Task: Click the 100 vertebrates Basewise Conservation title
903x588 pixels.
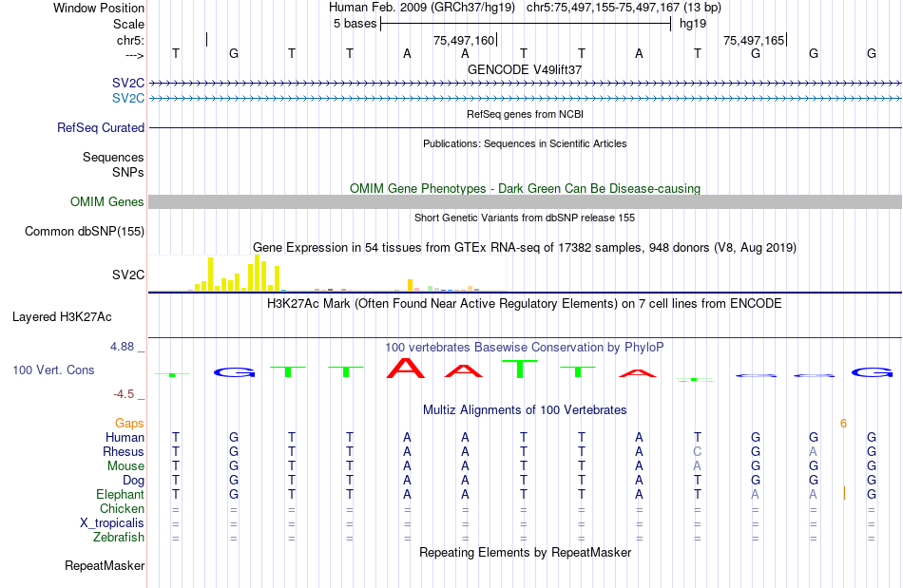Action: pos(525,347)
